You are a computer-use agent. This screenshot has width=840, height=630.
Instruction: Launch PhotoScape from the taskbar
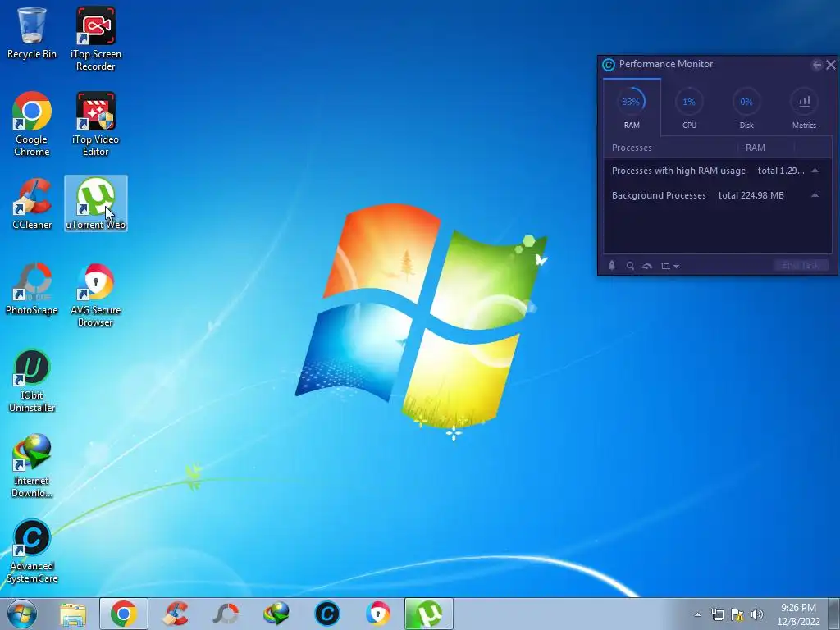(226, 614)
